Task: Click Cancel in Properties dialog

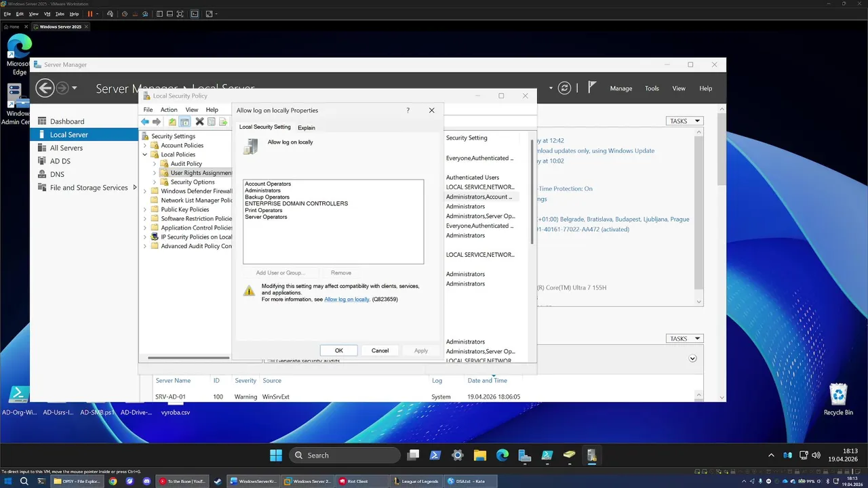Action: (x=380, y=350)
